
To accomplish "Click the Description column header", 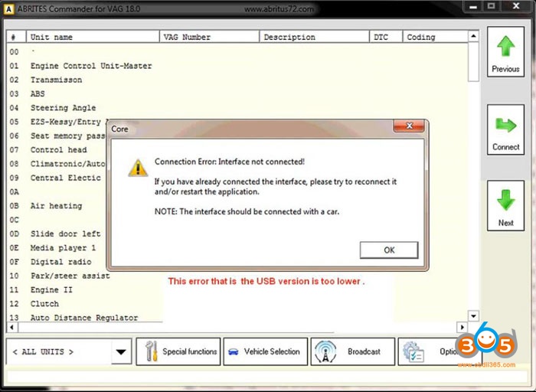I will (x=315, y=37).
